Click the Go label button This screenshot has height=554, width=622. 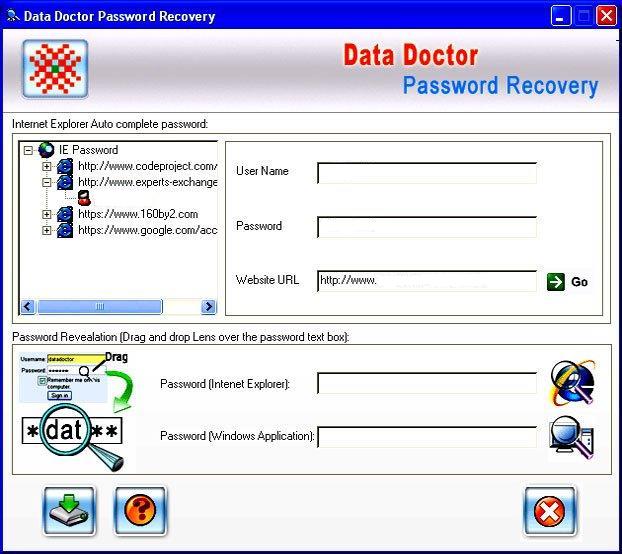579,282
